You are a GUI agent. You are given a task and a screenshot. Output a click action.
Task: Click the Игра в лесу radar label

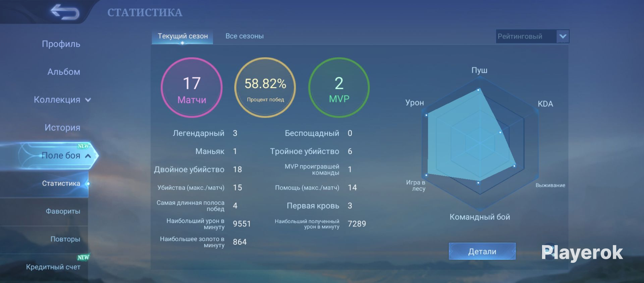416,185
